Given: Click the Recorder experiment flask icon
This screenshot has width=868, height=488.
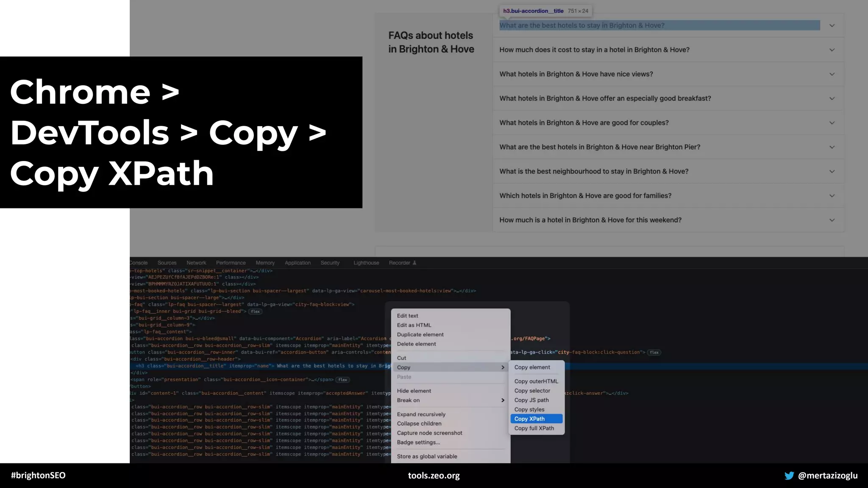Looking at the screenshot, I should [x=415, y=263].
